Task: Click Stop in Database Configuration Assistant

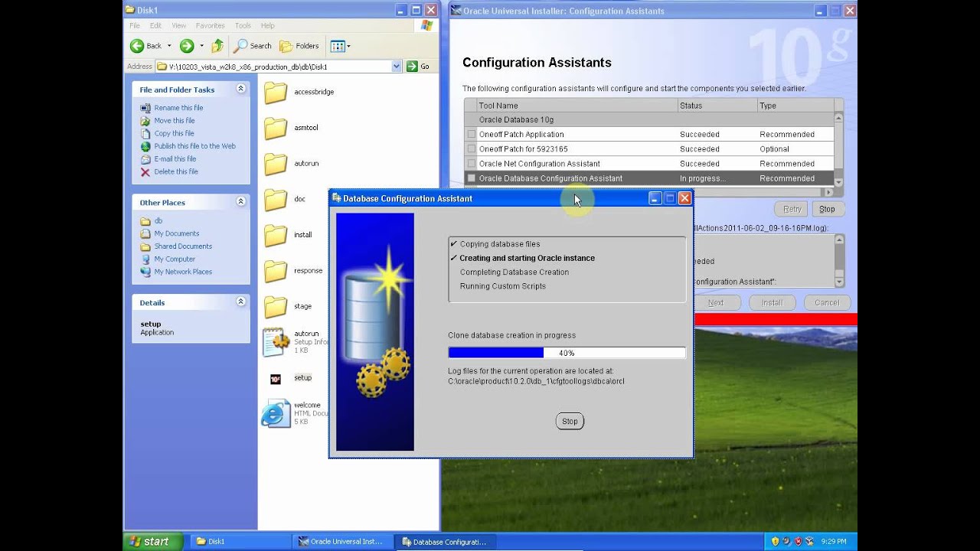Action: pyautogui.click(x=570, y=422)
